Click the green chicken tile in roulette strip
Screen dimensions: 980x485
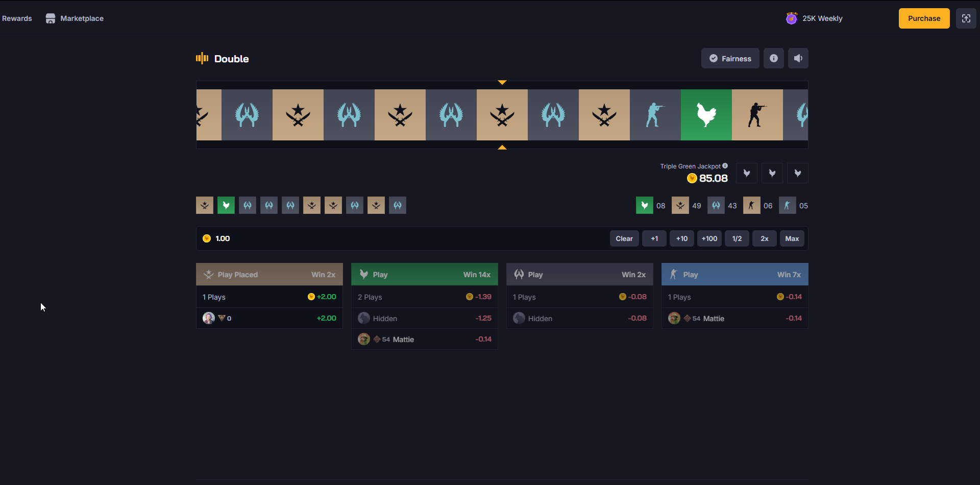706,115
